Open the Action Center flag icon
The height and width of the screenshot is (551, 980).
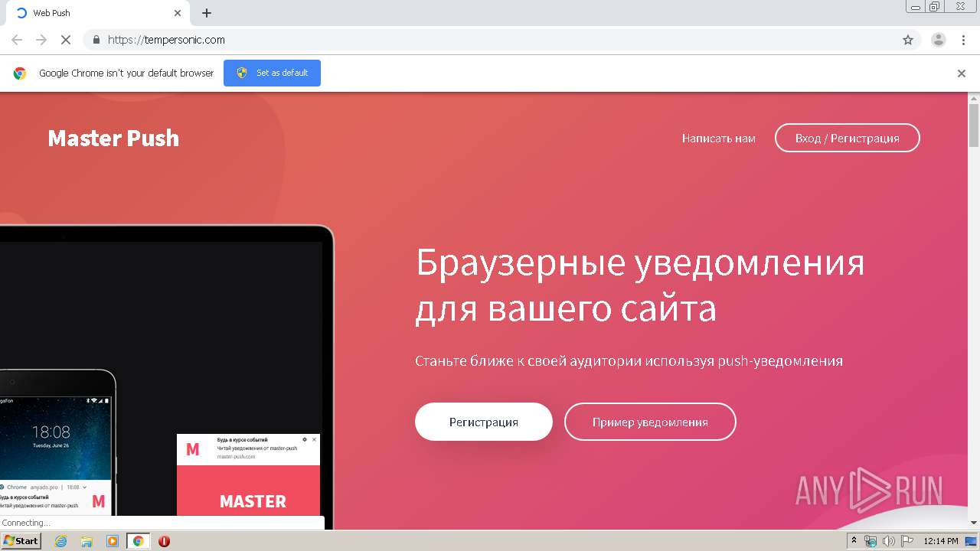[907, 541]
